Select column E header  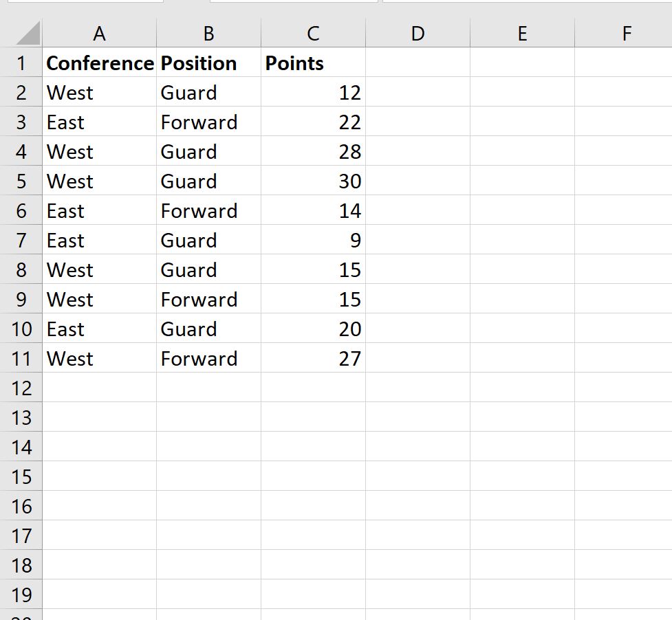click(x=523, y=33)
